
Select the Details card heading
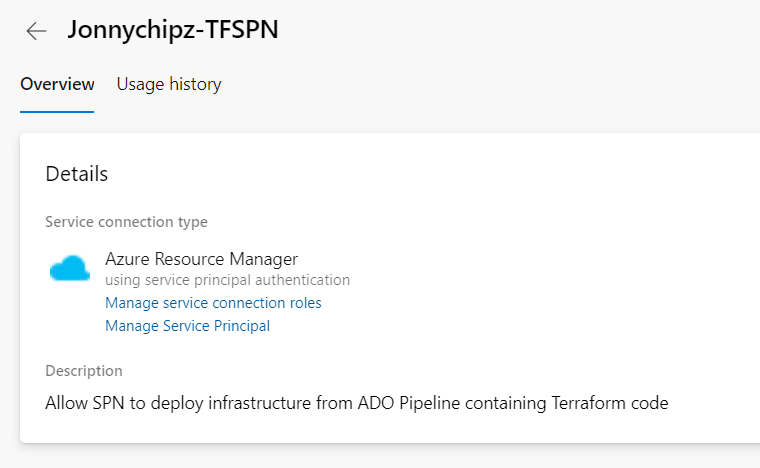point(77,174)
